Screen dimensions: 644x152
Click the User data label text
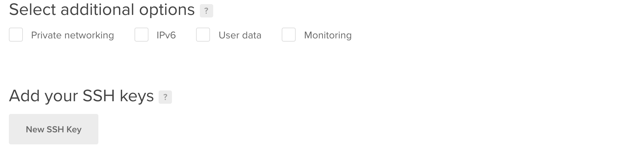point(240,35)
